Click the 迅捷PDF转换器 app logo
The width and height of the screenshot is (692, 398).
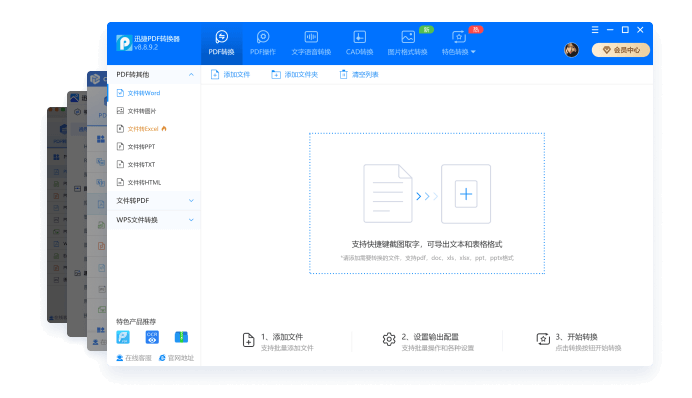tap(124, 43)
